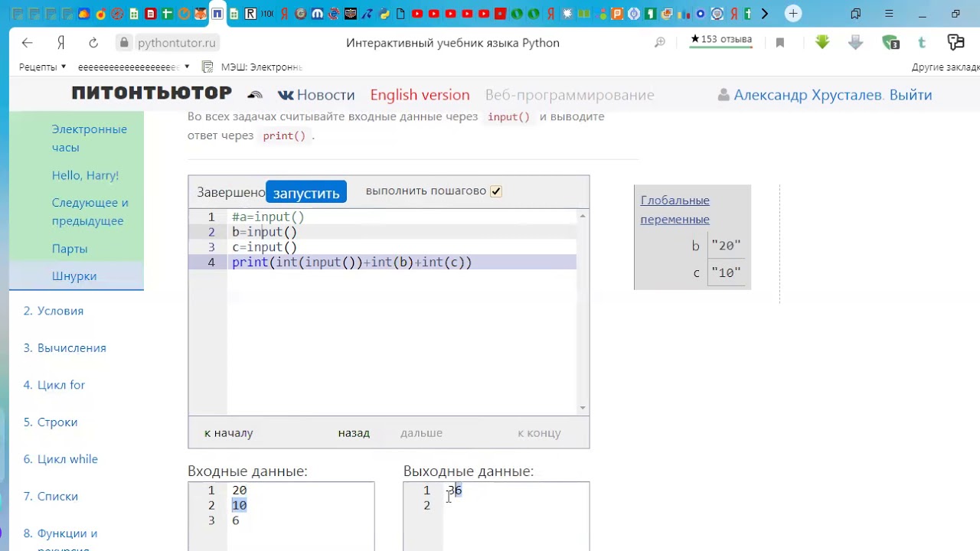Click the graduation cap icon beside logo

255,95
